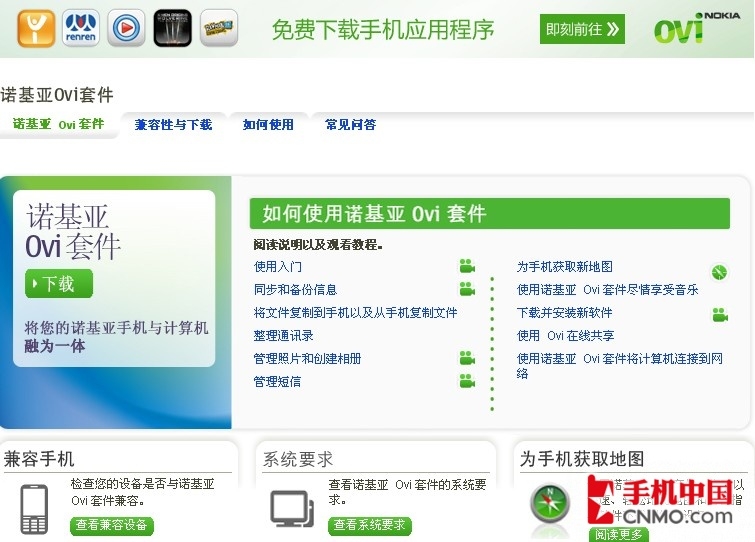Click the 阅读更多 button
Screen dimensions: 755x542
coord(618,534)
